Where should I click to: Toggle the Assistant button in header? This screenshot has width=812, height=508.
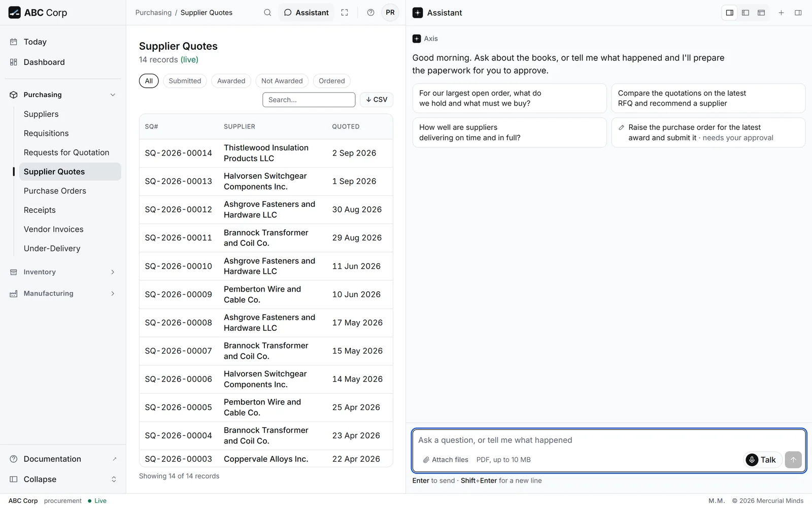coord(307,13)
